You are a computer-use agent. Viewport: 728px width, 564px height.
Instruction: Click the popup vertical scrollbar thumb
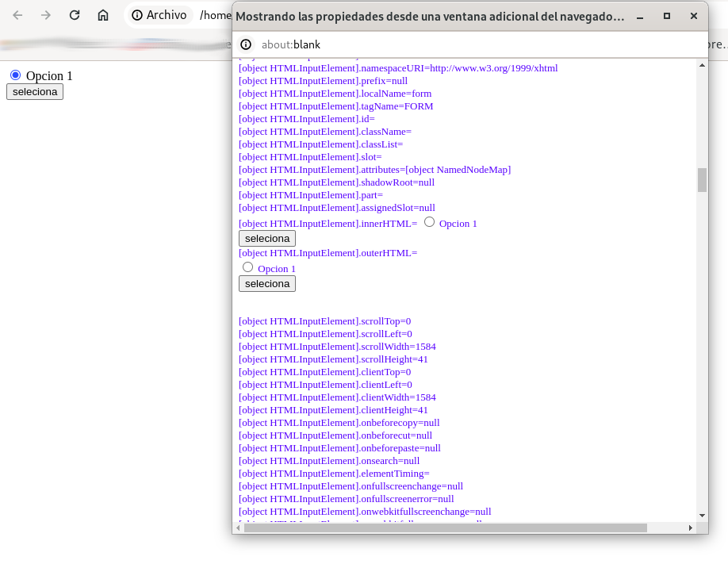pyautogui.click(x=702, y=180)
